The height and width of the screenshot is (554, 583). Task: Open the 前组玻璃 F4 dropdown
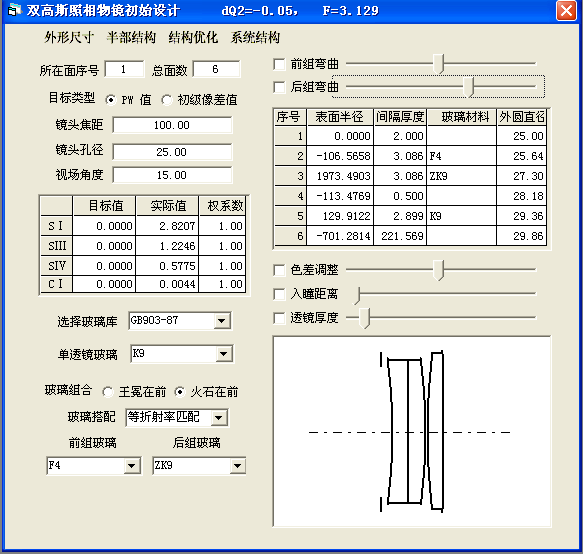tap(132, 466)
